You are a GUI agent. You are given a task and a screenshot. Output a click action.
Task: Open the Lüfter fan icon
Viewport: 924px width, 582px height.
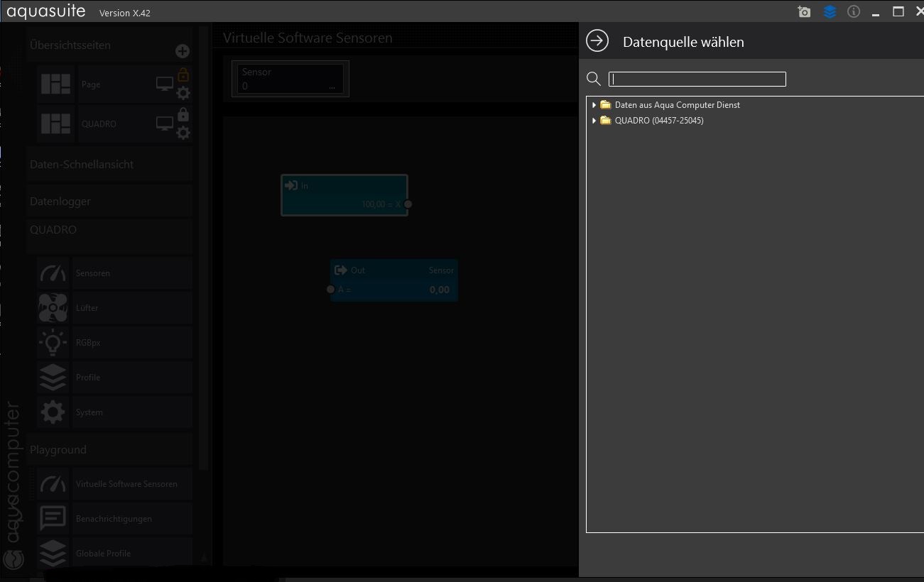(x=53, y=308)
